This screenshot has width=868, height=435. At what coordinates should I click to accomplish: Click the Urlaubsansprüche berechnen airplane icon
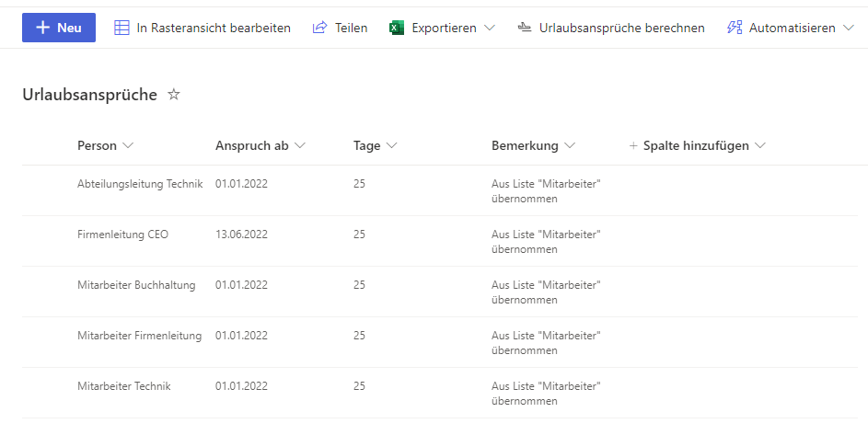(525, 28)
